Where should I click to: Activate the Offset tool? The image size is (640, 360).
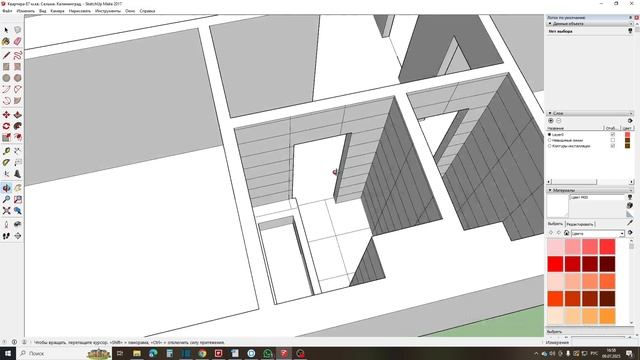tap(18, 138)
